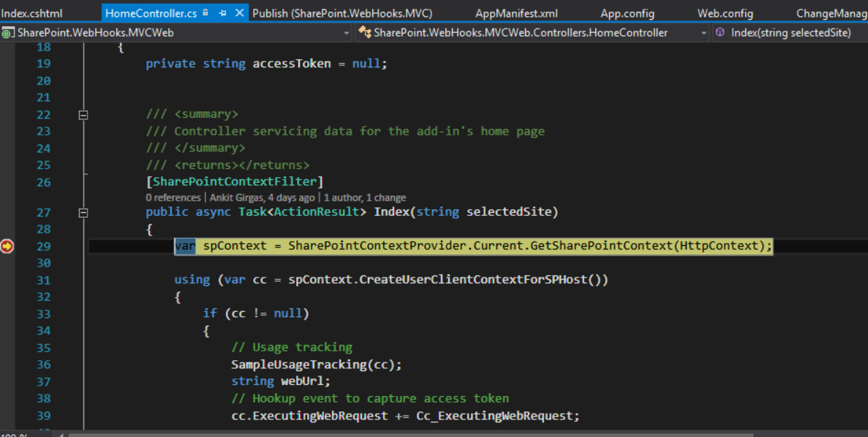Image resolution: width=868 pixels, height=437 pixels.
Task: Pin the HomeController.cs tab
Action: click(221, 12)
